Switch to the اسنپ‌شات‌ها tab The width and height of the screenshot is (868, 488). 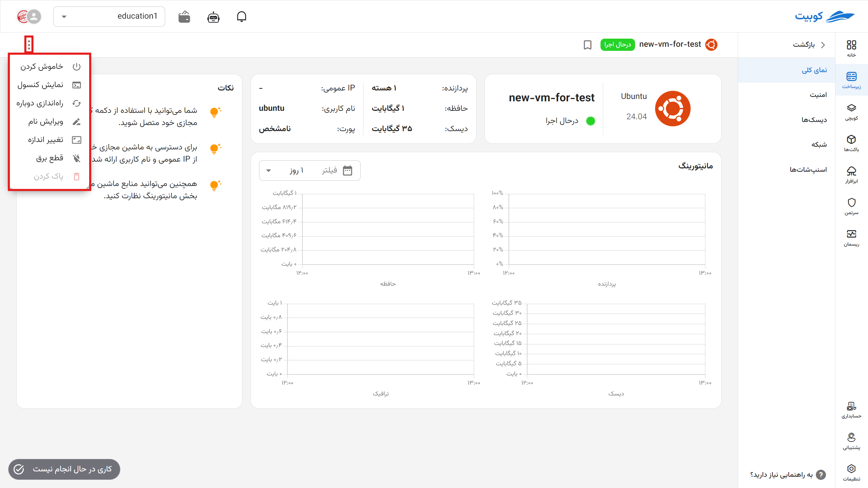809,169
